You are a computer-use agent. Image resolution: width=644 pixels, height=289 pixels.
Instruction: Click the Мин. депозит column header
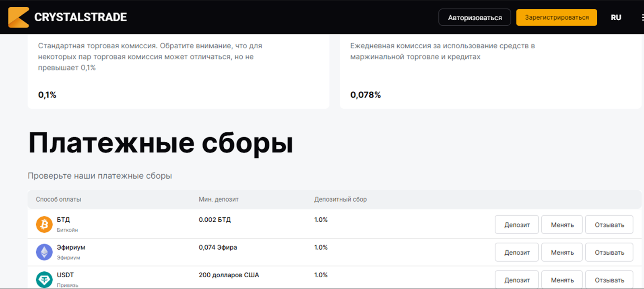pos(219,199)
